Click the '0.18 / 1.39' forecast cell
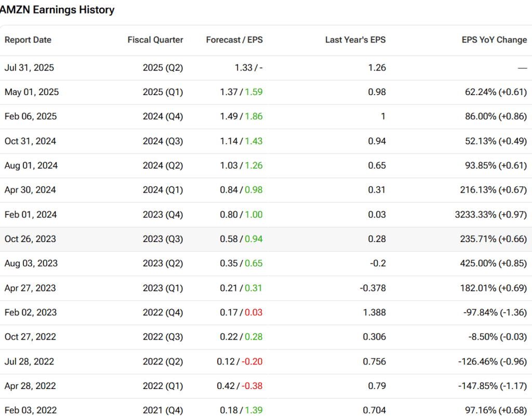 [241, 411]
